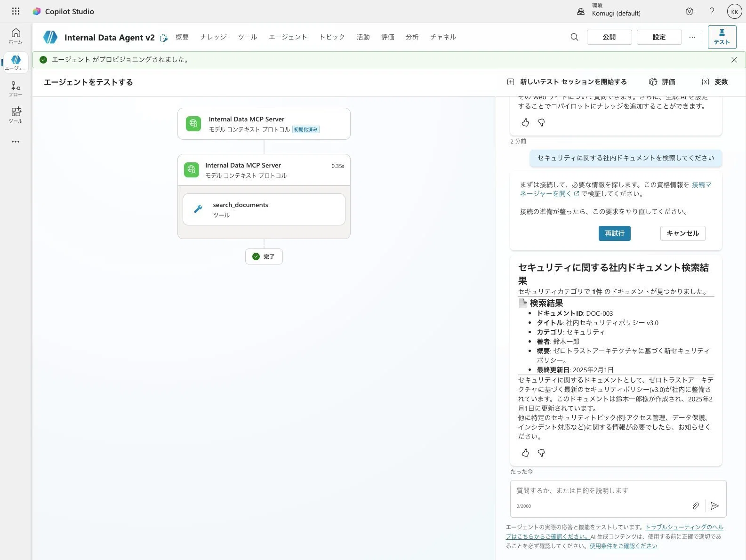Attach a file with the paperclip icon
The image size is (746, 560).
[x=696, y=506]
